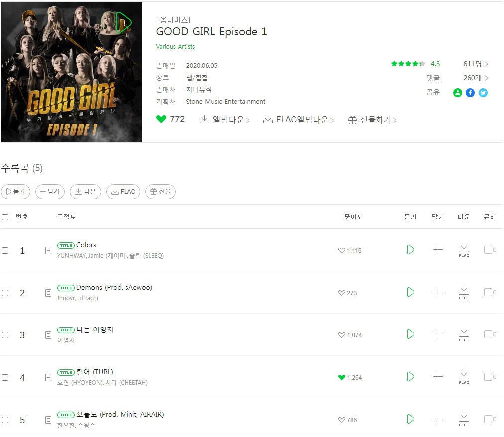
Task: Open 앨범다운 album download
Action: [x=224, y=120]
